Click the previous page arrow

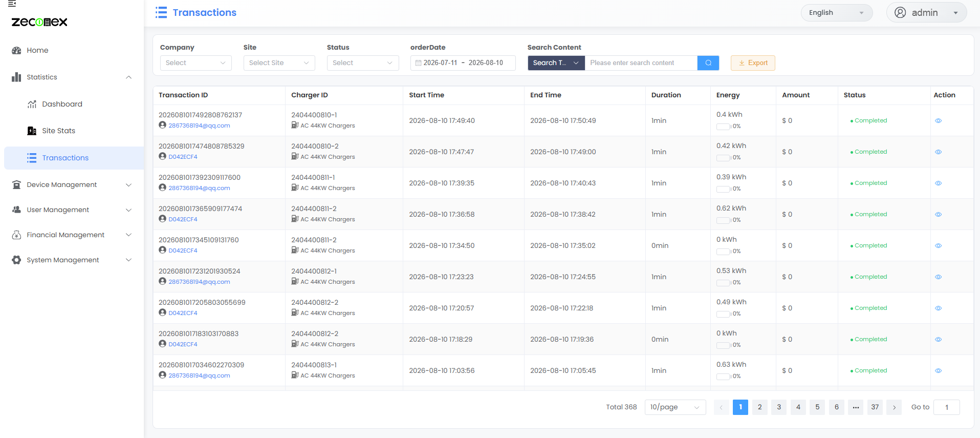pyautogui.click(x=721, y=407)
